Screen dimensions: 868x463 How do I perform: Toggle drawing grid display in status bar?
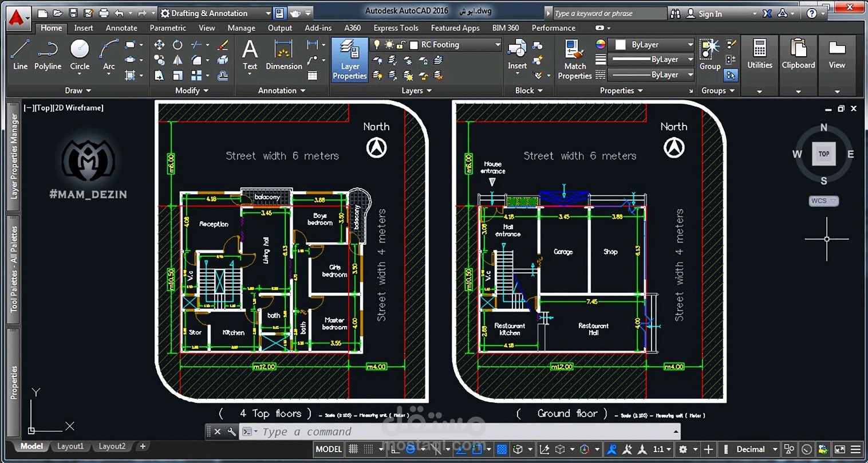pyautogui.click(x=353, y=449)
